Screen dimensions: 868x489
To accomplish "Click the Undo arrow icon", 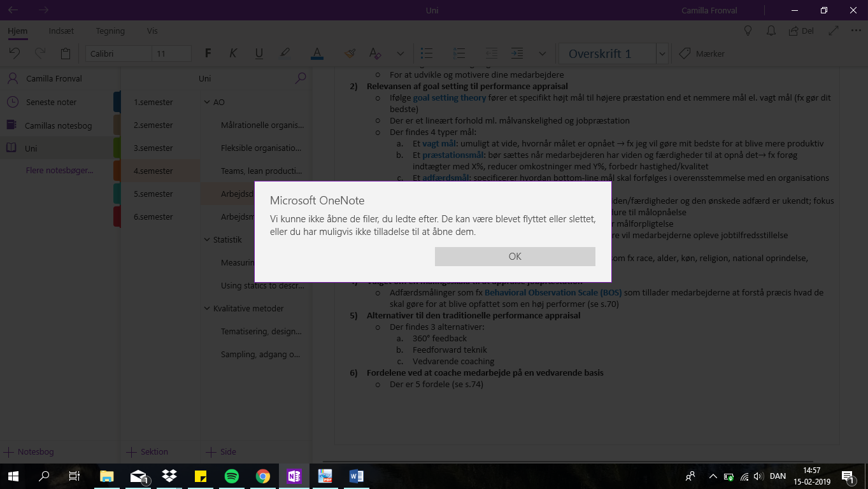I will point(14,53).
